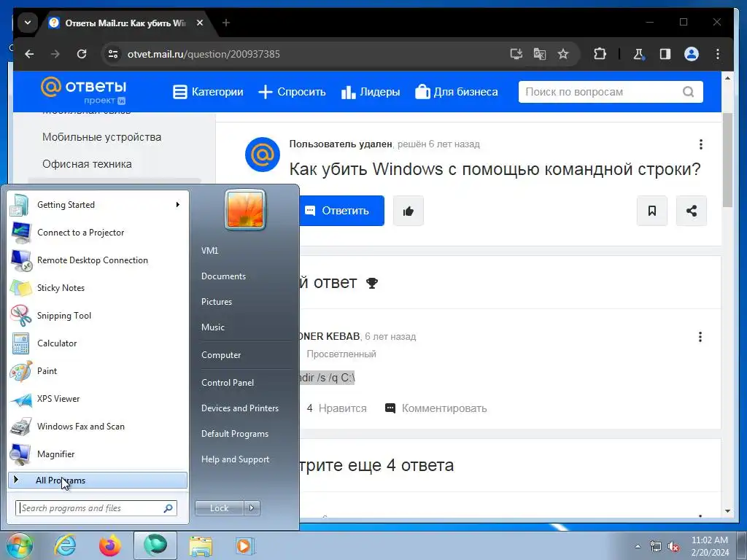Click the install app icon in address bar
This screenshot has height=560, width=747.
pyautogui.click(x=516, y=54)
